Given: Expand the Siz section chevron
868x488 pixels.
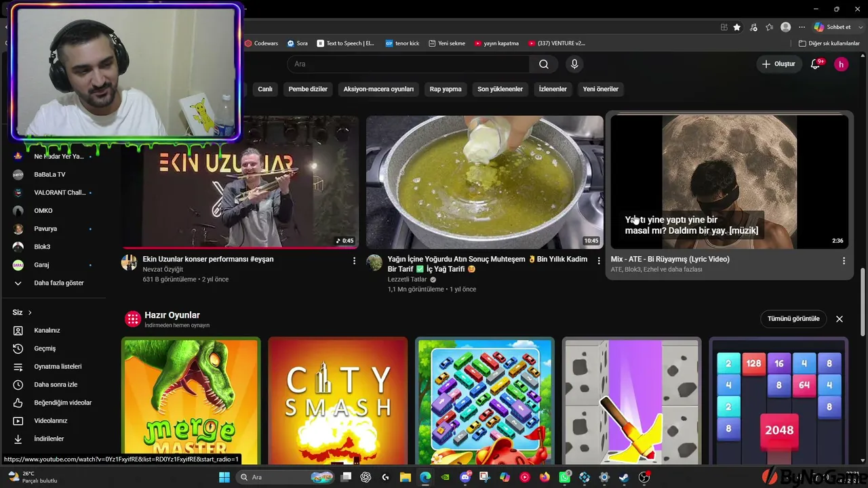Looking at the screenshot, I should 30,312.
